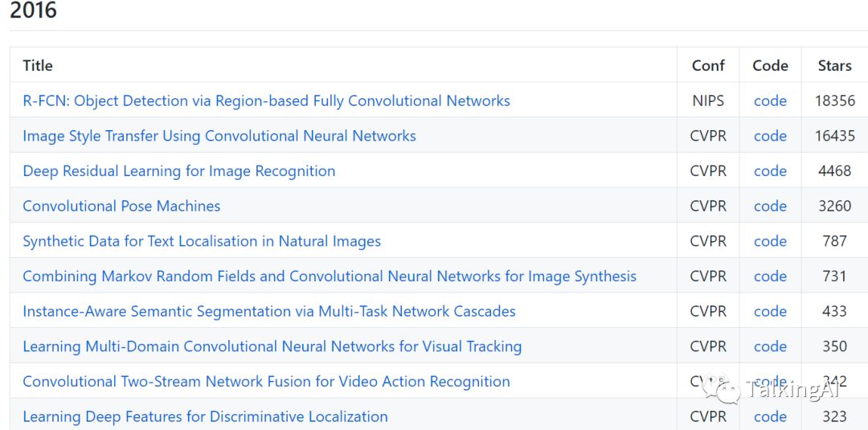Open code link for Deep Residual Learning
Image resolution: width=868 pixels, height=430 pixels.
(770, 171)
